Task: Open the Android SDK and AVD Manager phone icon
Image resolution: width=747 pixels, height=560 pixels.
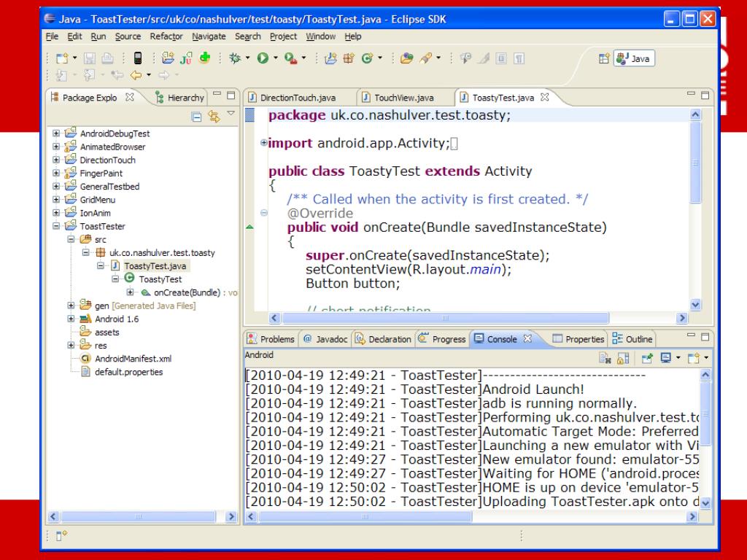Action: (138, 58)
